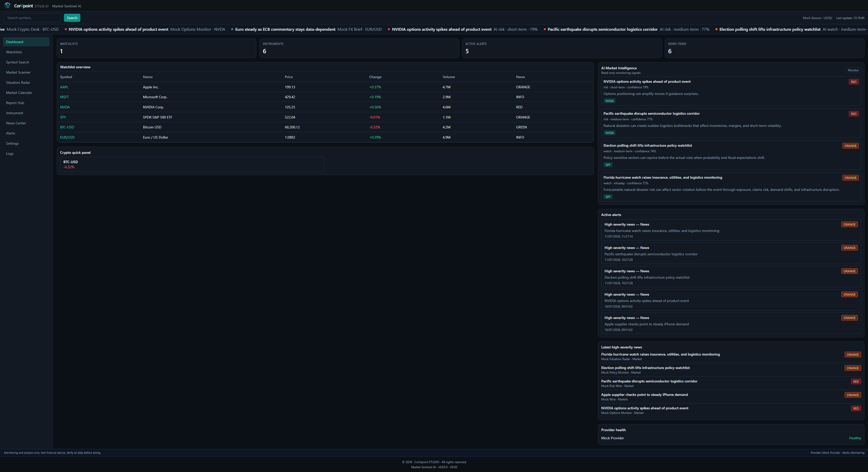
Task: Open the EUR/USD symbol link
Action: point(67,137)
